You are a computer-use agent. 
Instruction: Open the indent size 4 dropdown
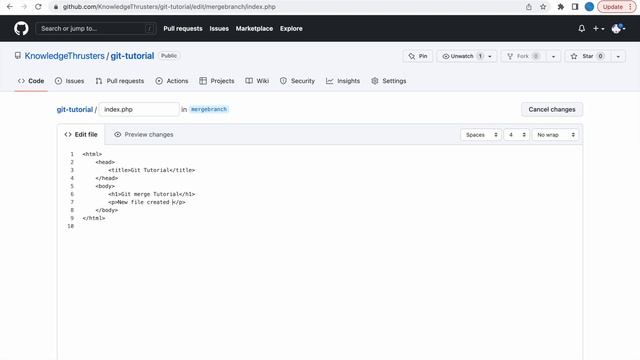tap(516, 135)
